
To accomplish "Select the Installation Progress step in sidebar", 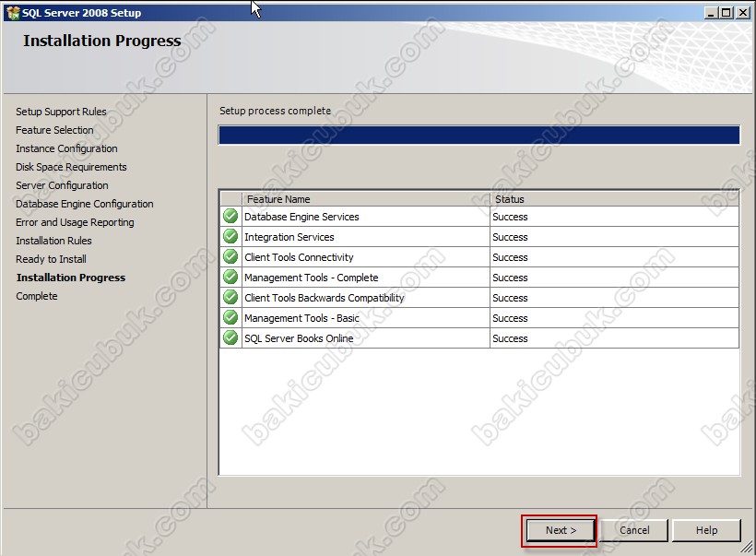I will click(x=71, y=278).
